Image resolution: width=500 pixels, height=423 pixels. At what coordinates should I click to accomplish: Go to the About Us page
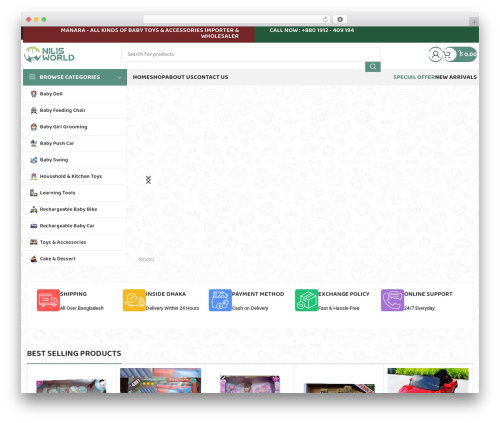tap(179, 77)
